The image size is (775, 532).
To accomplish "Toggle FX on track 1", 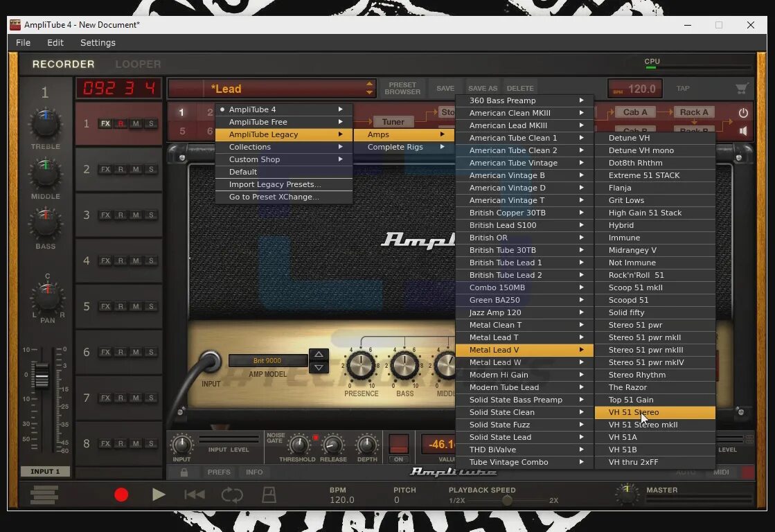I will point(105,123).
